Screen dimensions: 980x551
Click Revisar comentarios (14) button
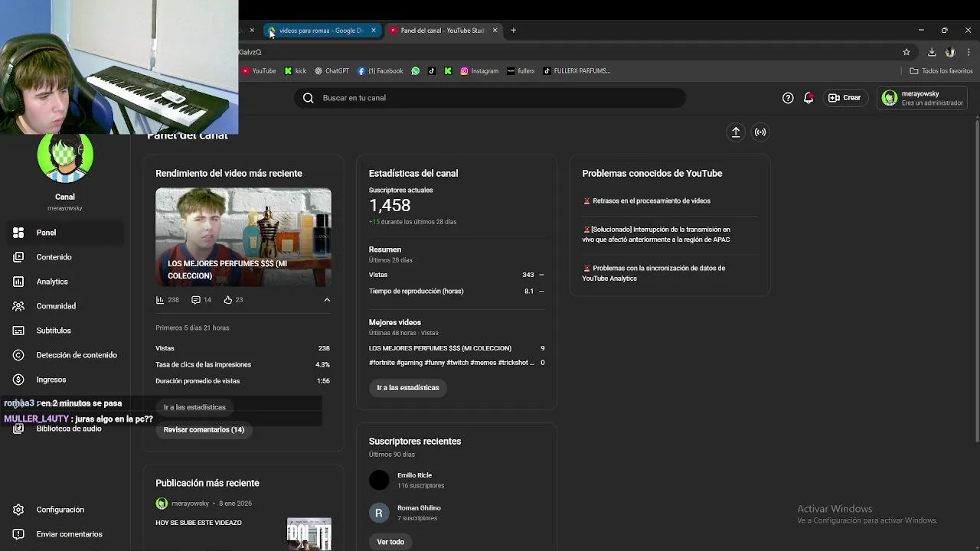(204, 429)
